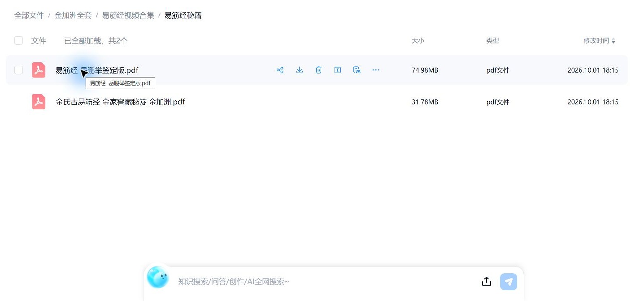The width and height of the screenshot is (644, 301).
Task: Click the PDF icon of 金氏古易筋经 file
Action: [39, 102]
